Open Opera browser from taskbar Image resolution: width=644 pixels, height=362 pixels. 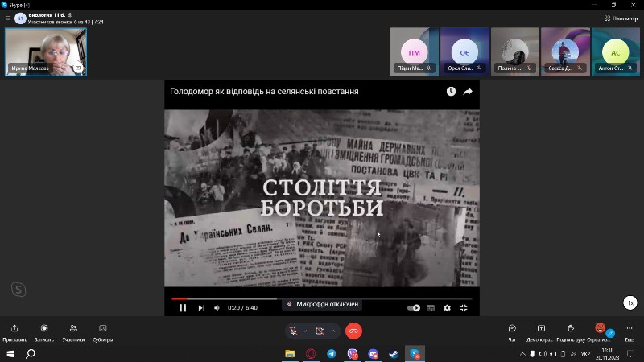[311, 354]
